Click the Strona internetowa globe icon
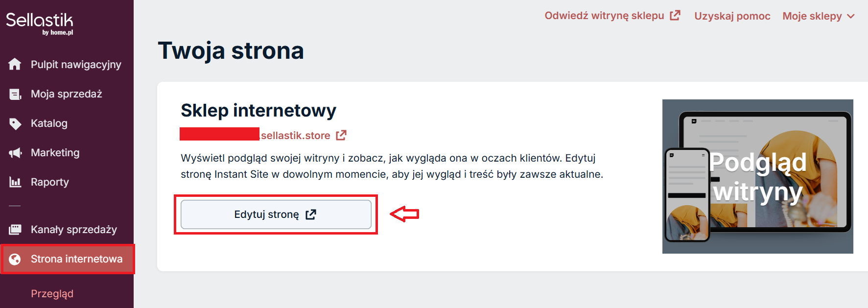 (x=15, y=259)
